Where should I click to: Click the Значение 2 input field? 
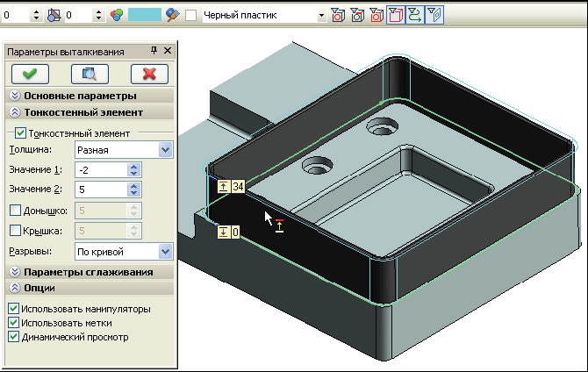coord(101,190)
